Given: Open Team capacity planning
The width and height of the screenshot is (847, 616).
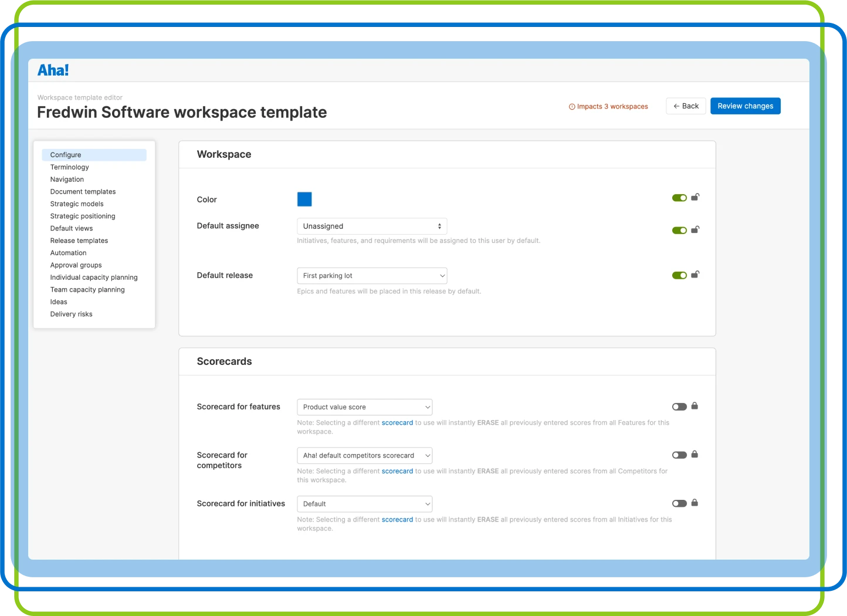Looking at the screenshot, I should pyautogui.click(x=87, y=290).
